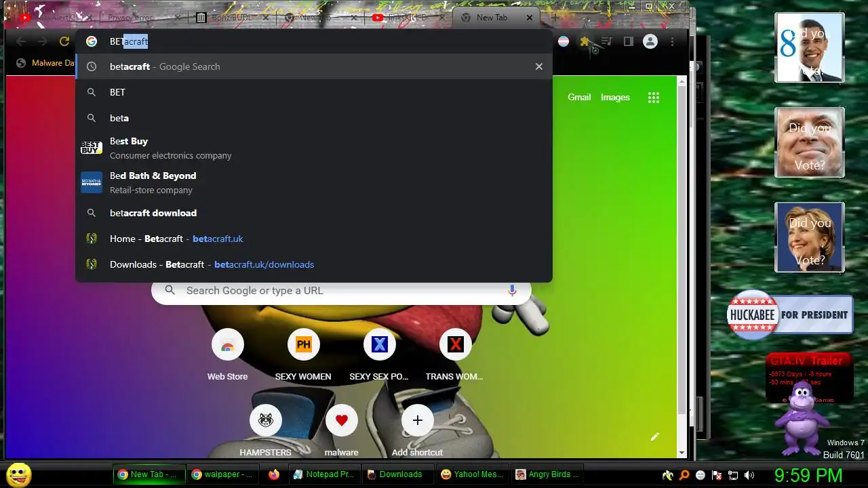Select the 'BET' search suggestion
The height and width of the screenshot is (488, 868).
point(314,92)
